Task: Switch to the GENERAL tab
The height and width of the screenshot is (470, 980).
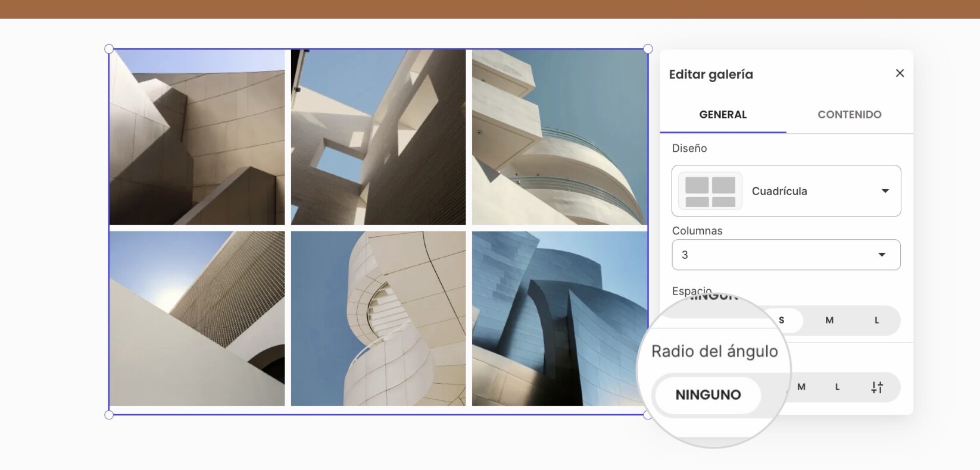Action: 723,114
